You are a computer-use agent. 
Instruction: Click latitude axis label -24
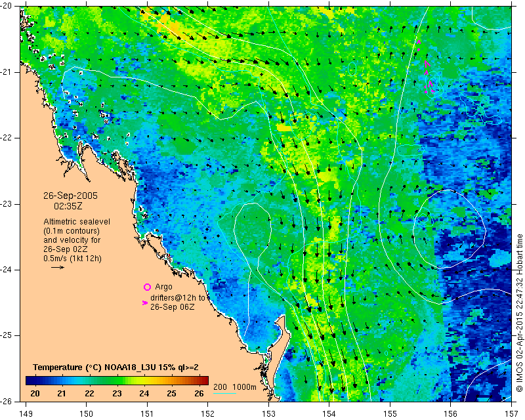[x=6, y=270]
